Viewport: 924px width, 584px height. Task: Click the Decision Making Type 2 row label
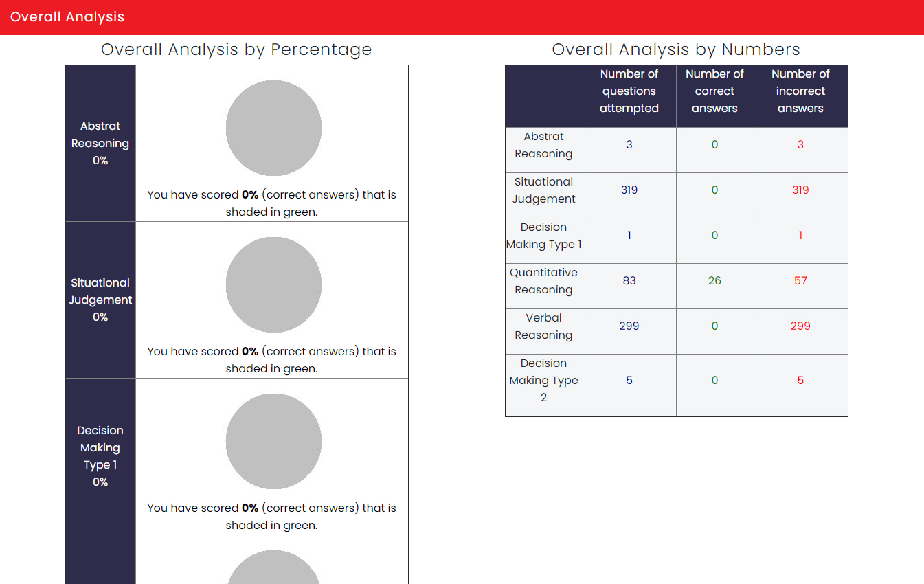tap(543, 380)
